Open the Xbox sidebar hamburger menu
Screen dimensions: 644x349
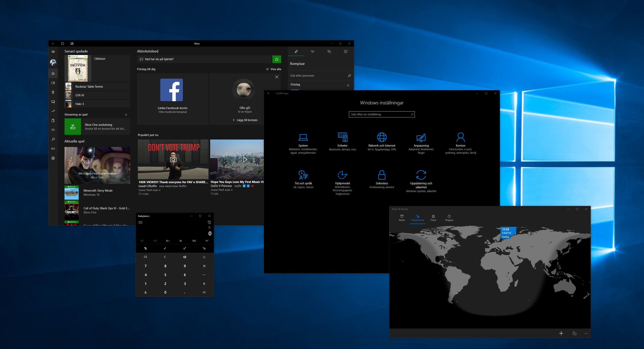(x=53, y=52)
